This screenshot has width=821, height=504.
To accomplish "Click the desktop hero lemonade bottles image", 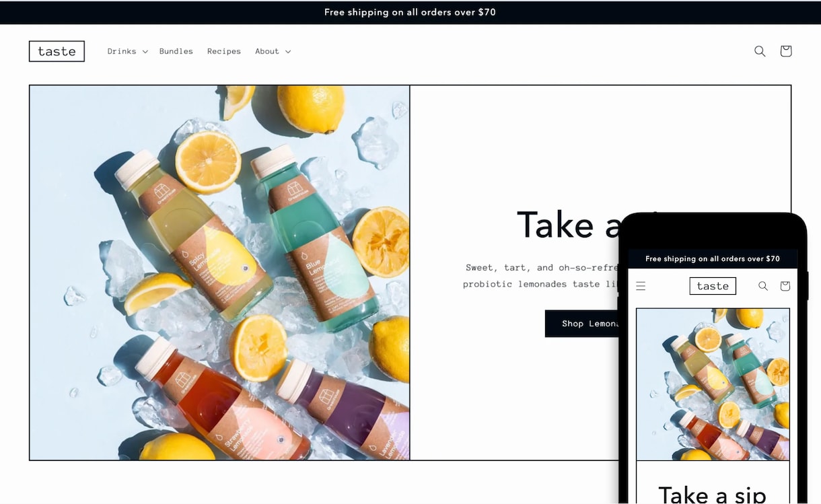I will tap(219, 273).
